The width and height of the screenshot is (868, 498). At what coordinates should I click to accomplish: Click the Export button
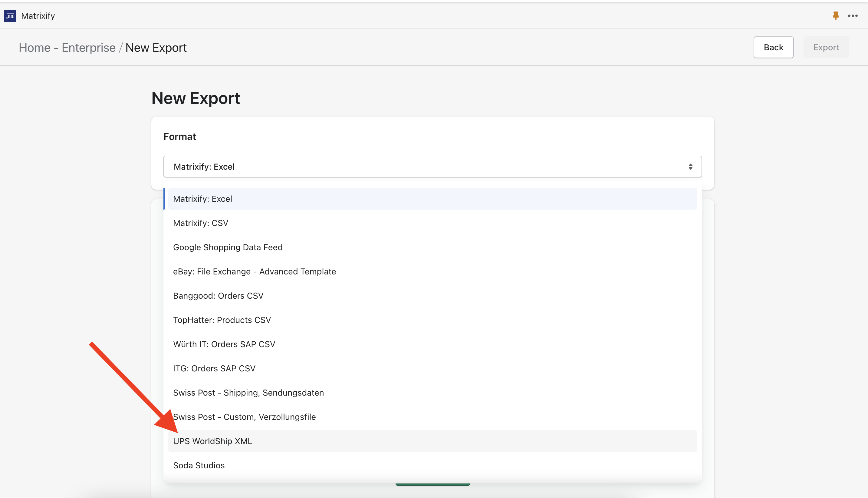tap(826, 47)
